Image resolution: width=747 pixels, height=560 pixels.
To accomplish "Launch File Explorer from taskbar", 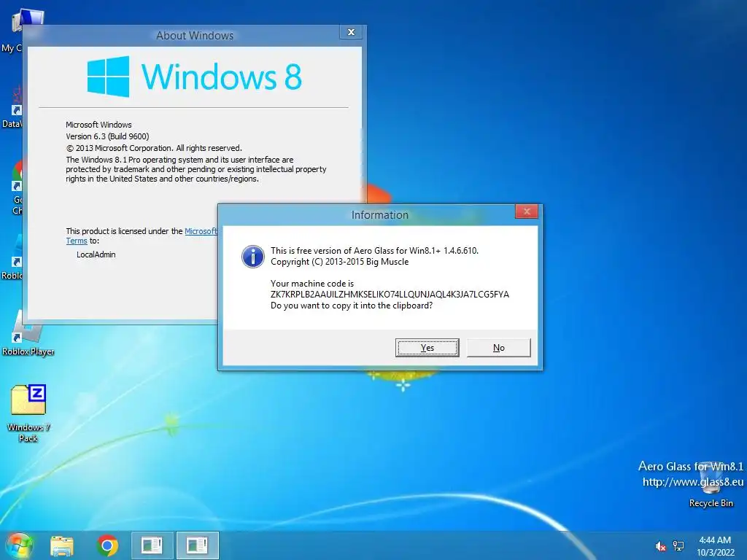I will click(x=62, y=545).
